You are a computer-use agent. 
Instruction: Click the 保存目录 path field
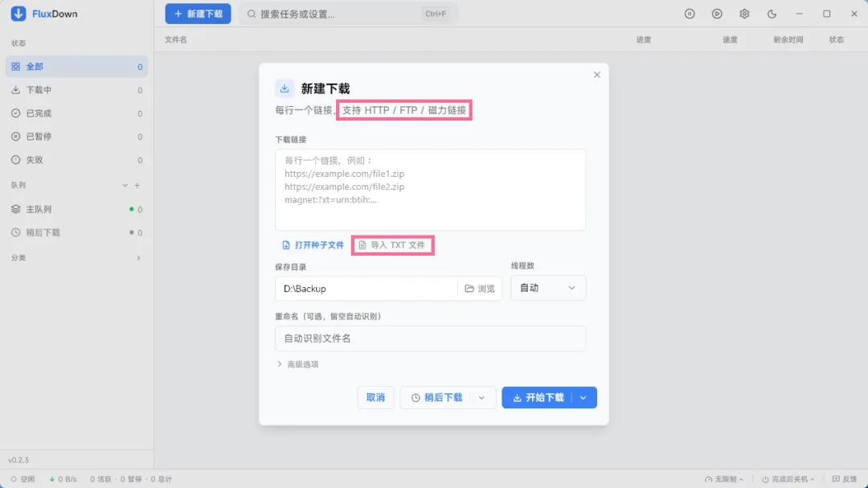tap(366, 289)
